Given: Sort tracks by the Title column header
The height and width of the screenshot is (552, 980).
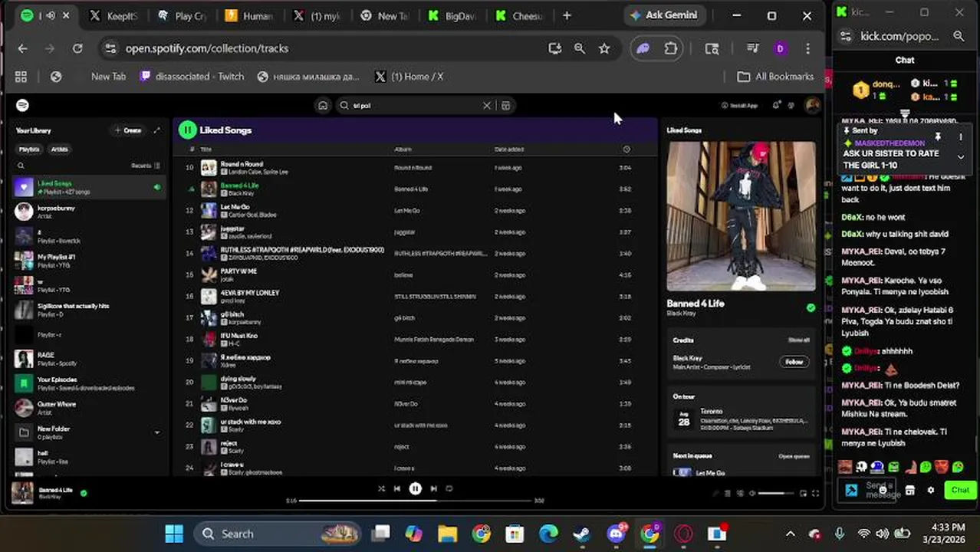Looking at the screenshot, I should pyautogui.click(x=206, y=149).
